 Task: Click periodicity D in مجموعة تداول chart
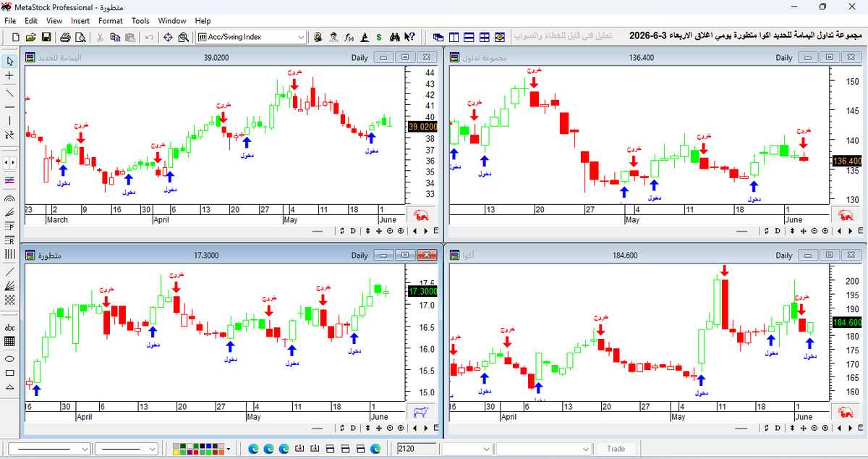click(778, 231)
